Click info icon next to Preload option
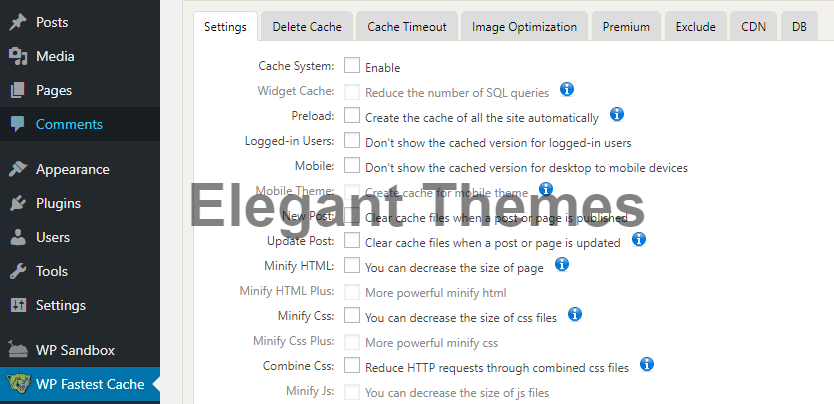Viewport: 834px width, 404px height. [x=617, y=115]
